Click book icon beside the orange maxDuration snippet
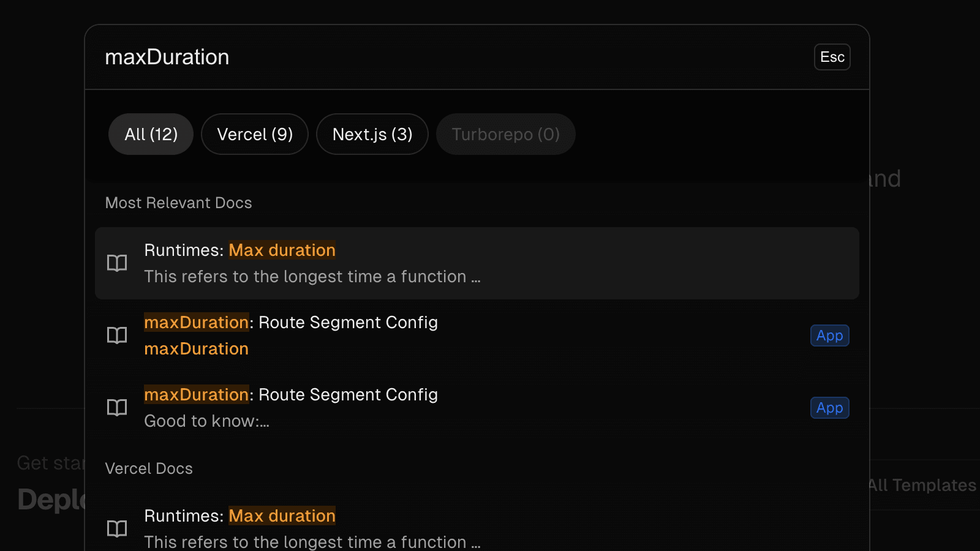The width and height of the screenshot is (980, 551). pyautogui.click(x=117, y=335)
